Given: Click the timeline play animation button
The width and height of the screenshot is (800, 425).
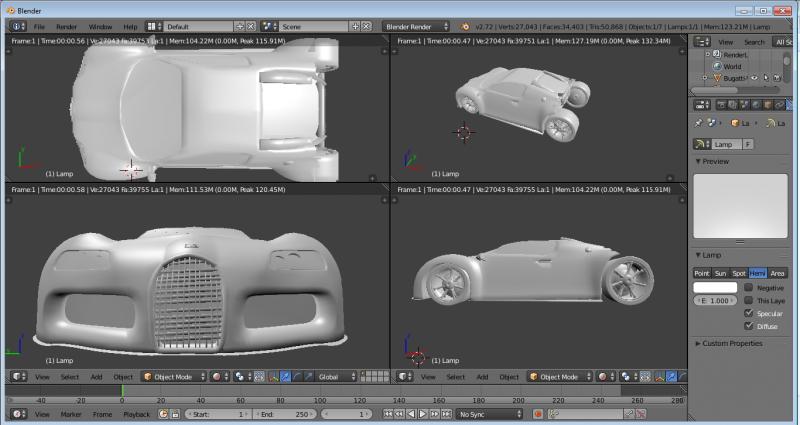Looking at the screenshot, I should [x=423, y=414].
